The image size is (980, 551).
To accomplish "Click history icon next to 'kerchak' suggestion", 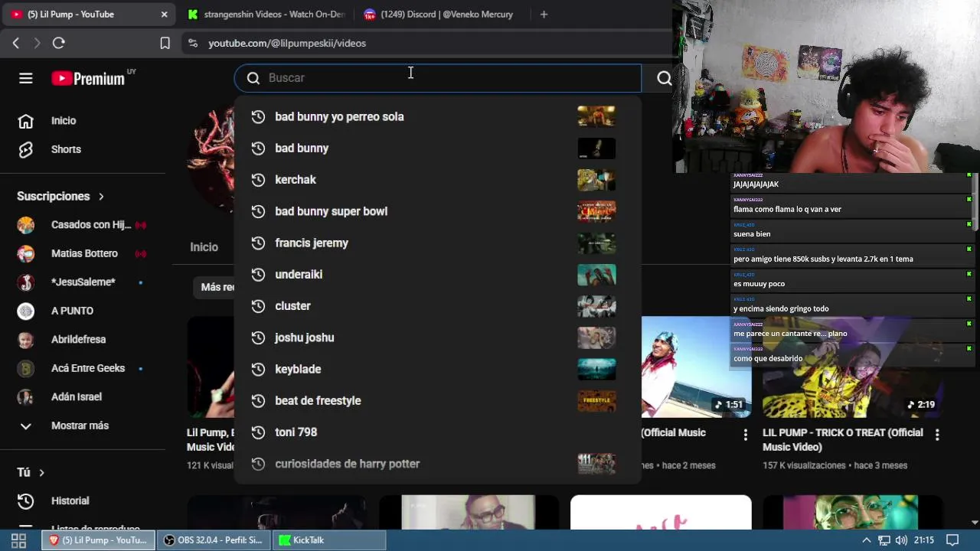I will pos(258,180).
